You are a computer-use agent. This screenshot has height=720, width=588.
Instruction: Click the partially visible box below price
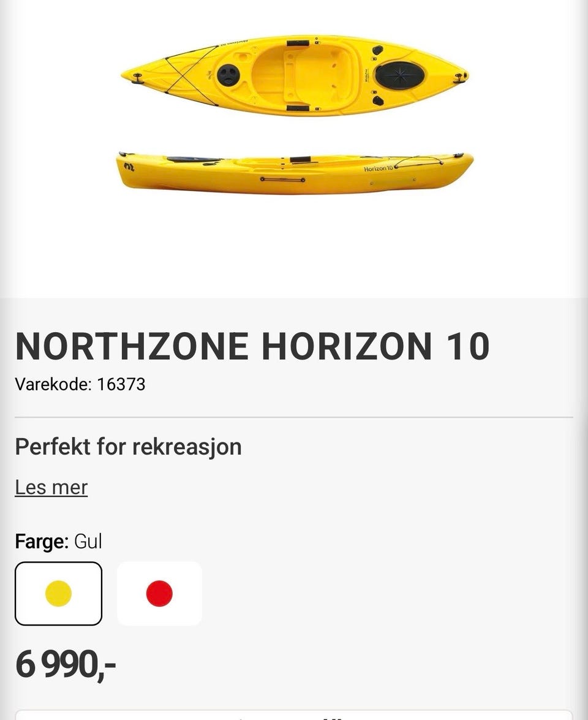coord(294,714)
